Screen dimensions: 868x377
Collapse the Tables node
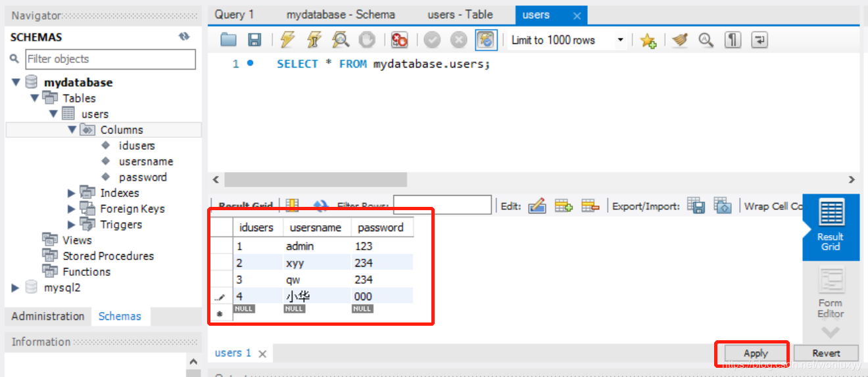point(34,98)
